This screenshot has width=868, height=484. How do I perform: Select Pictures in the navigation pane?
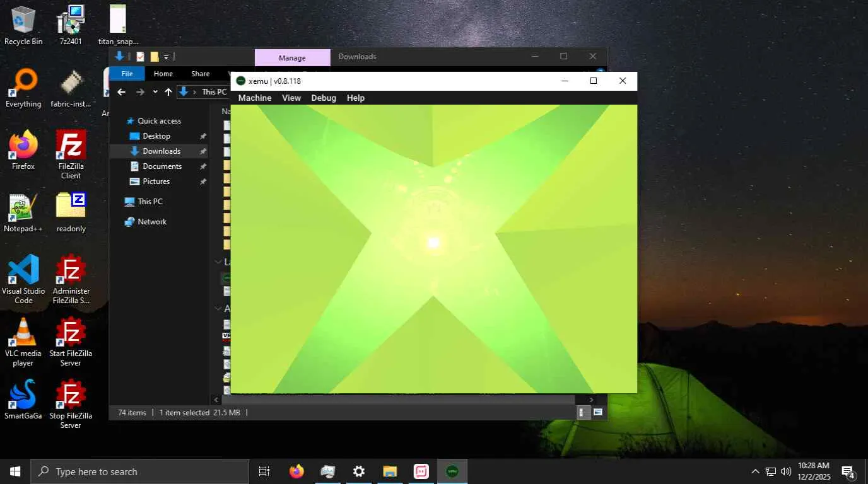click(156, 181)
